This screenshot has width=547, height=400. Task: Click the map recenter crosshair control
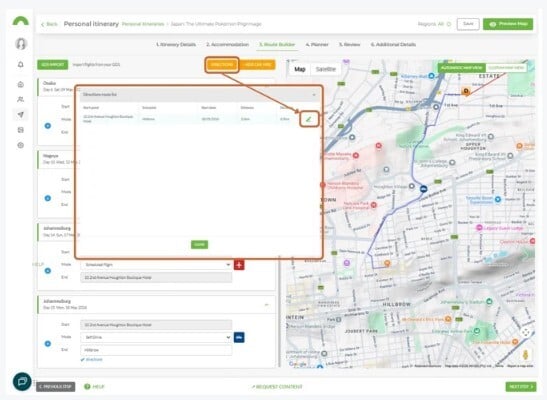click(x=525, y=332)
